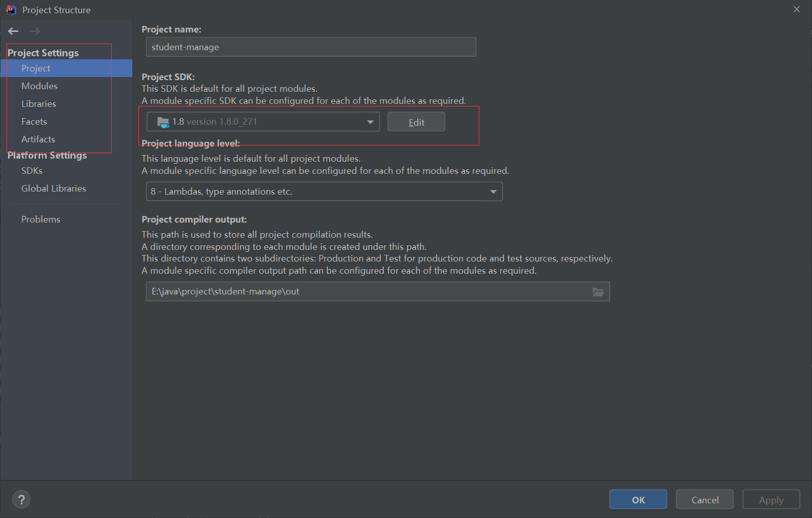The height and width of the screenshot is (518, 812).
Task: Confirm settings with the OK button
Action: pyautogui.click(x=638, y=499)
